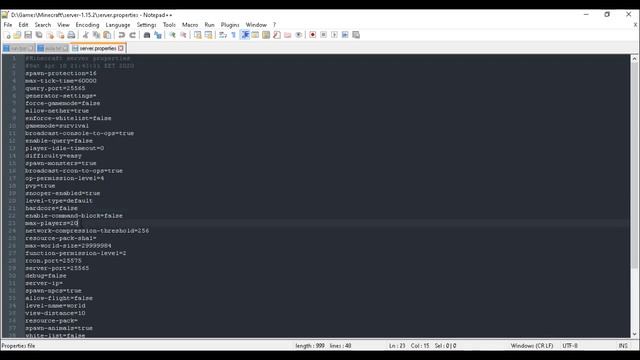Click the network-compression-threshold=256 line
This screenshot has height=360, width=640.
click(87, 231)
